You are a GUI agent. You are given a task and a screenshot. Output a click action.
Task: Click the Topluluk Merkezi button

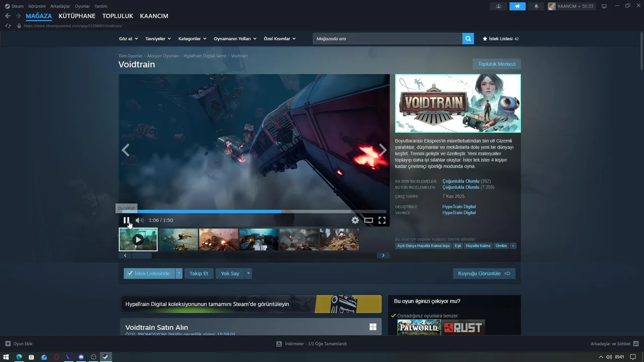coord(497,64)
